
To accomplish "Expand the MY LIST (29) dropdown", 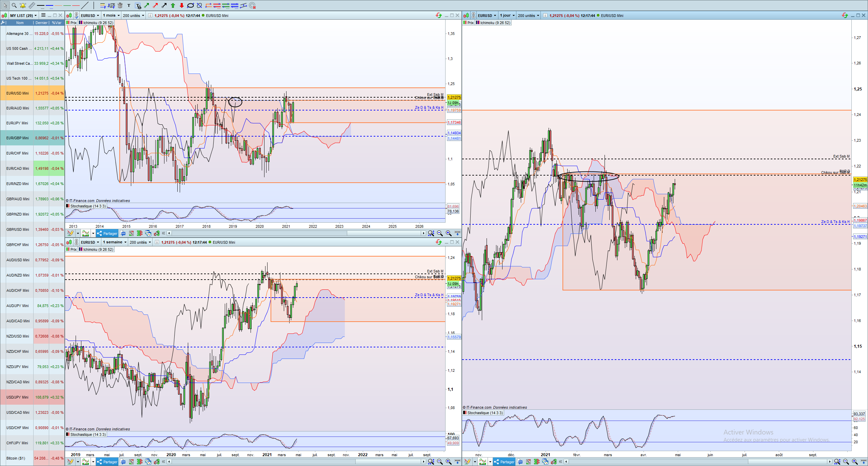I will 23,15.
